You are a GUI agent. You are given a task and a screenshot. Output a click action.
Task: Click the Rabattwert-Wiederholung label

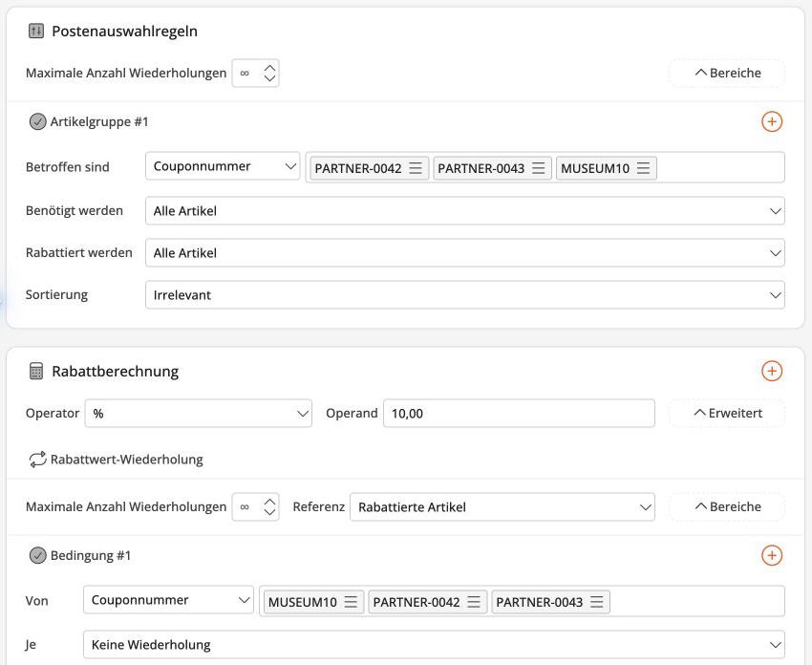127,460
